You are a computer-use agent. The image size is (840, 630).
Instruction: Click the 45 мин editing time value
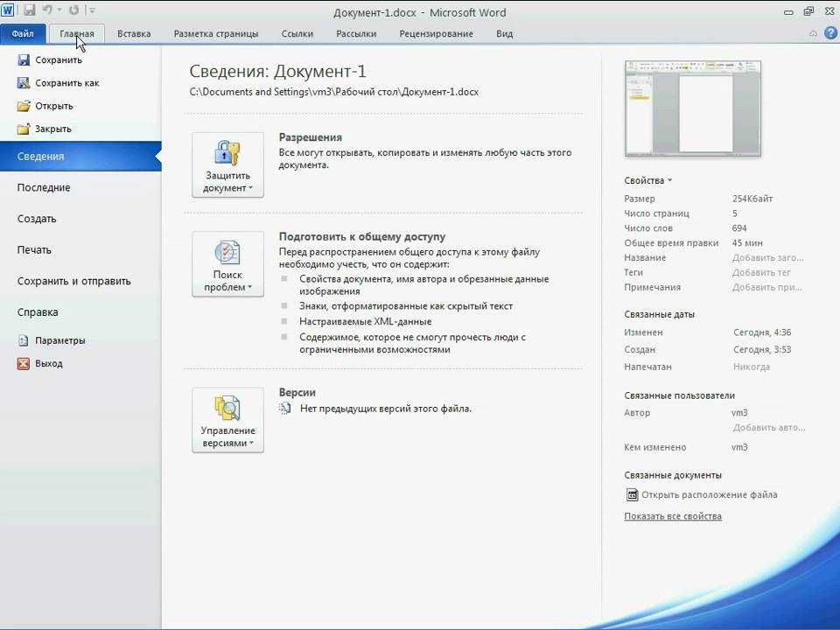point(747,243)
